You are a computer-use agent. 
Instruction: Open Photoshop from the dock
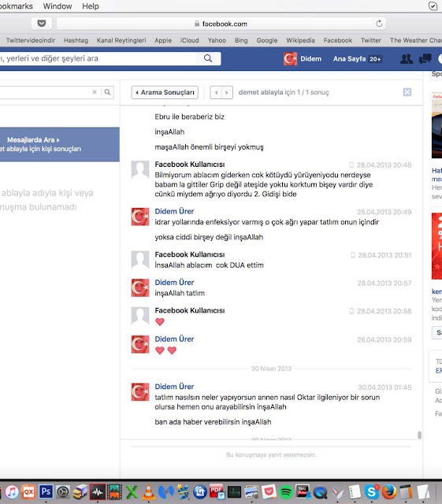pyautogui.click(x=46, y=491)
